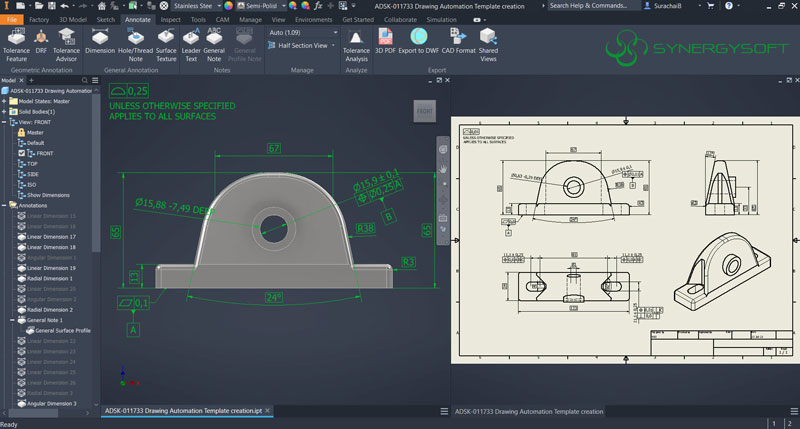Collapse General Note 1 node
This screenshot has width=800, height=429.
[x=13, y=320]
